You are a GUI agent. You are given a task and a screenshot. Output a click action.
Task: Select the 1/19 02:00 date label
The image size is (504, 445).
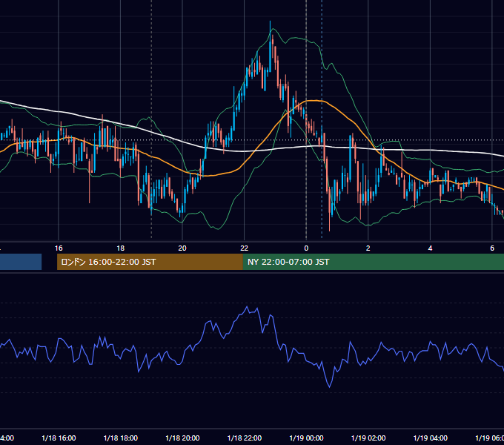[x=368, y=438]
